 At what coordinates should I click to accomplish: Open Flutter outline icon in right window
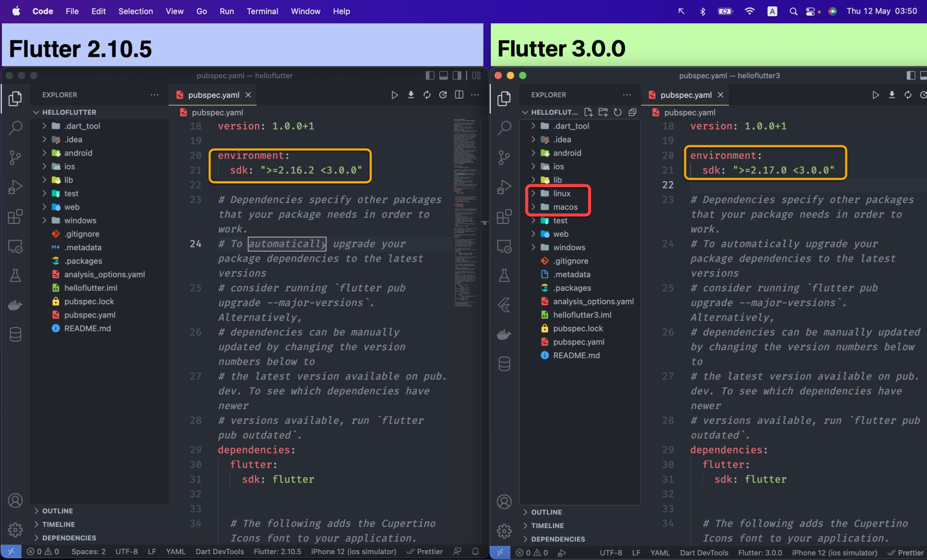click(x=505, y=305)
